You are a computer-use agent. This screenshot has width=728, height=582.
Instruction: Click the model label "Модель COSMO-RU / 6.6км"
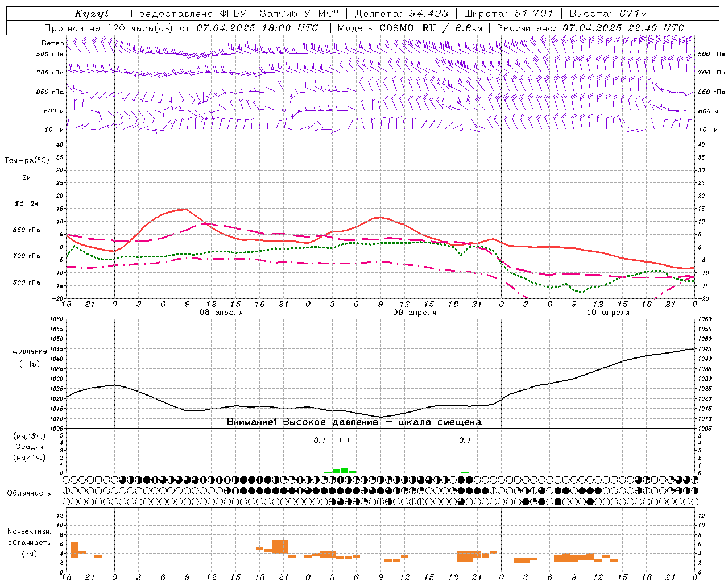pyautogui.click(x=410, y=28)
